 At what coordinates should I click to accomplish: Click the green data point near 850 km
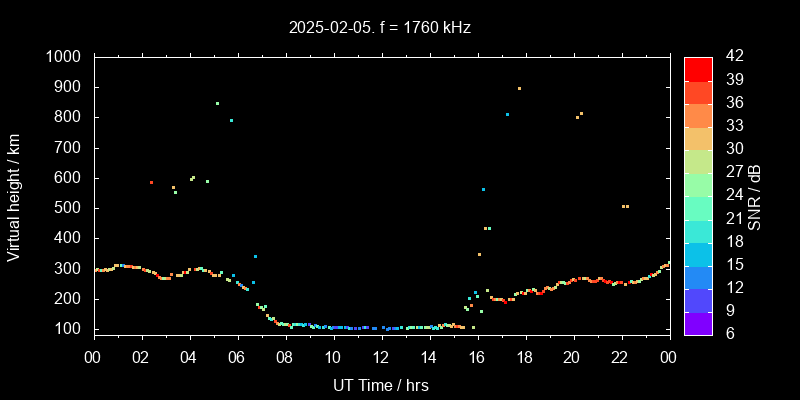[217, 103]
